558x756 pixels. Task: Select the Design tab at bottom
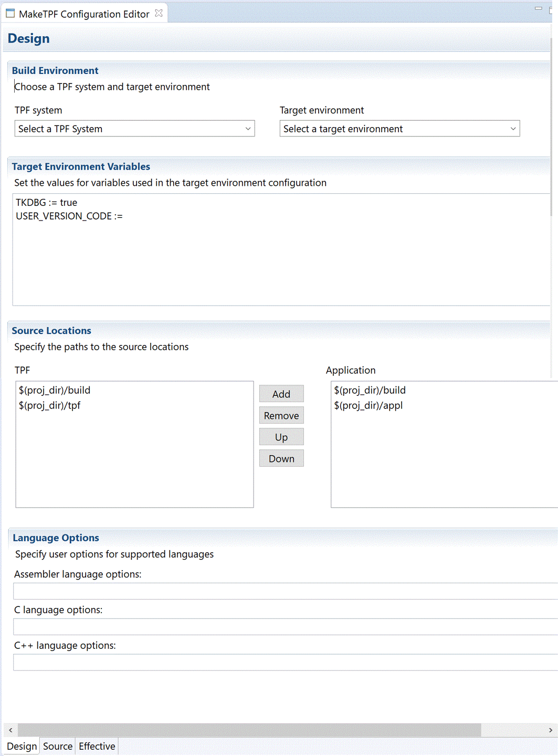pyautogui.click(x=22, y=746)
